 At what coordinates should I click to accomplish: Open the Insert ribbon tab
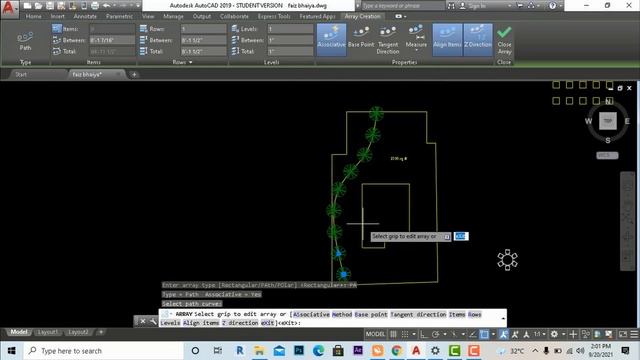coord(58,16)
